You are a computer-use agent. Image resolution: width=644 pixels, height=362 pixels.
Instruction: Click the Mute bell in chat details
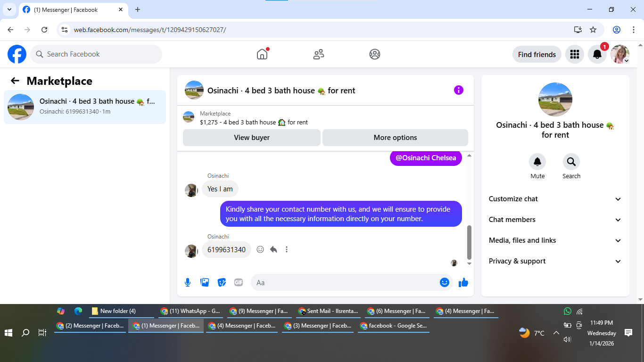537,162
